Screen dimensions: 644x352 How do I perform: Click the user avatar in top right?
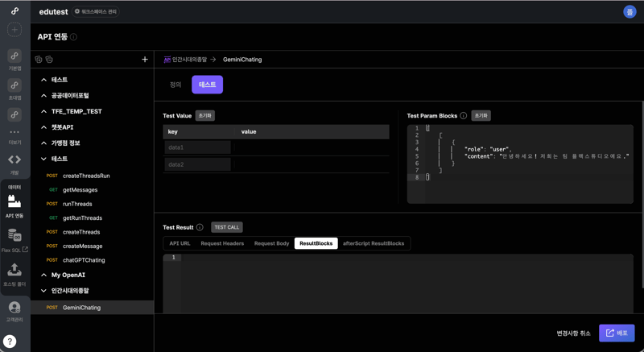click(x=630, y=11)
